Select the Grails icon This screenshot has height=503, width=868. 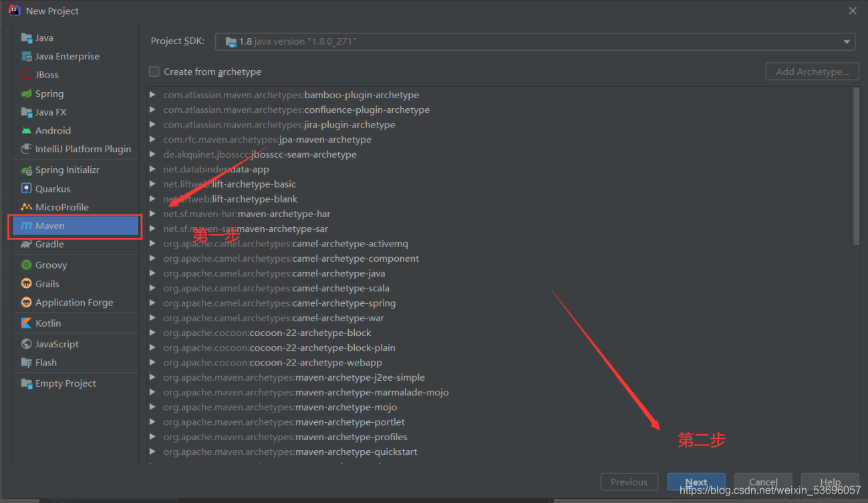[x=27, y=284]
